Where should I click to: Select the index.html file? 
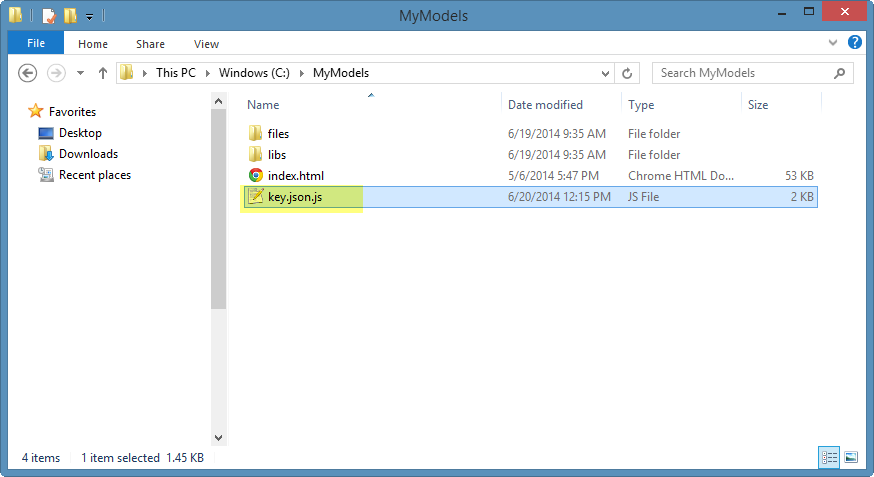(x=295, y=176)
